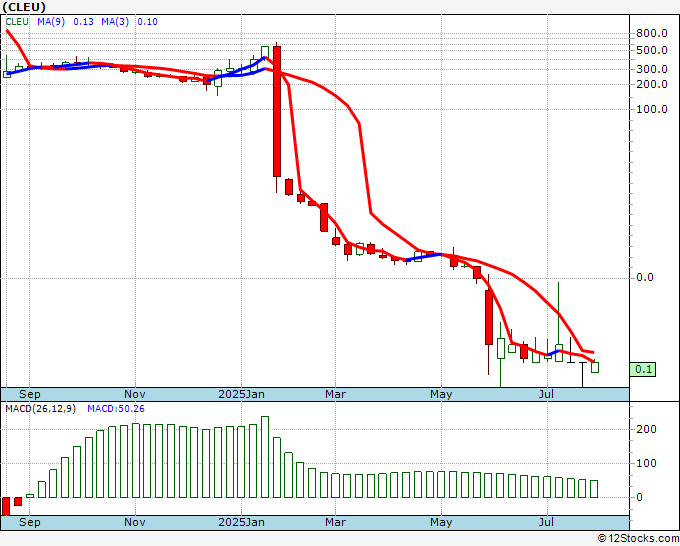Click Sep on MACD panel date axis
This screenshot has width=680, height=546.
coord(29,522)
